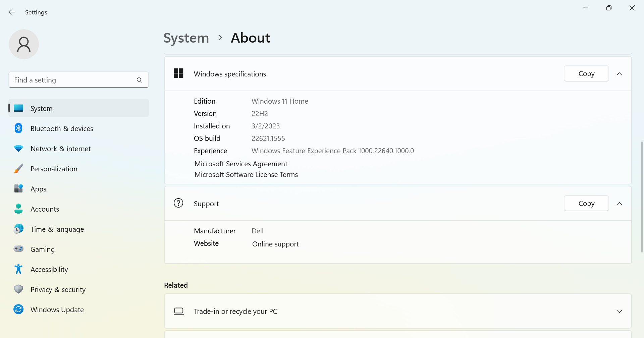Click the back arrow in Settings

tap(12, 12)
